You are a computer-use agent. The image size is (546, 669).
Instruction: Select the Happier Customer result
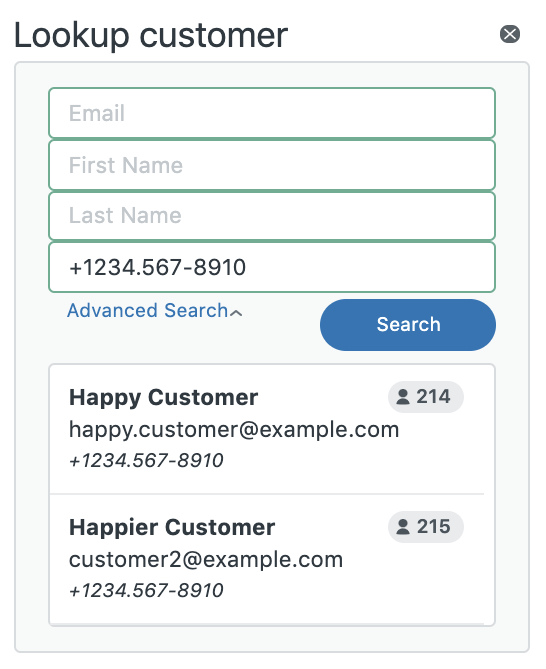[x=272, y=559]
